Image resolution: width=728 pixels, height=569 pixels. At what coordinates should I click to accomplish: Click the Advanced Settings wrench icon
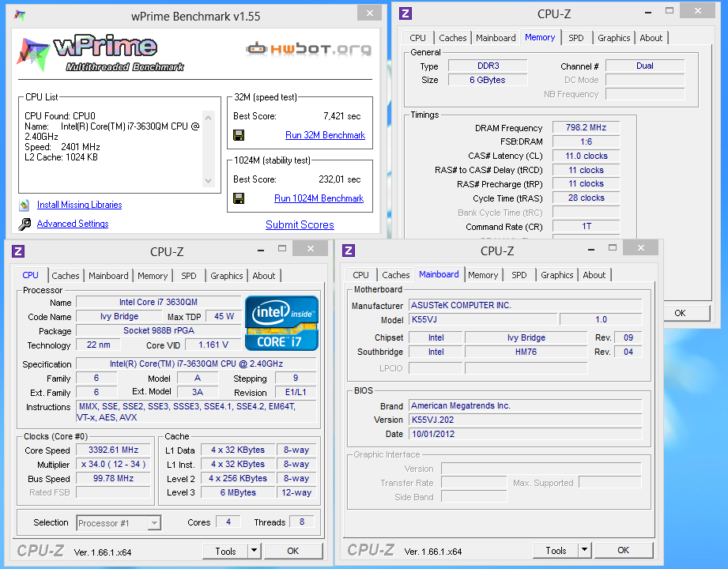coord(25,224)
